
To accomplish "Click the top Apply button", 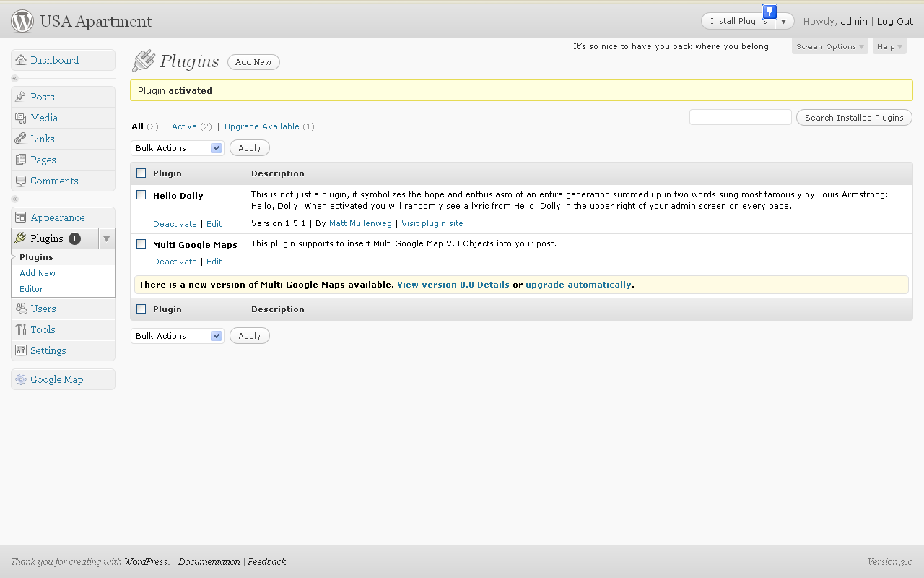I will [x=249, y=148].
